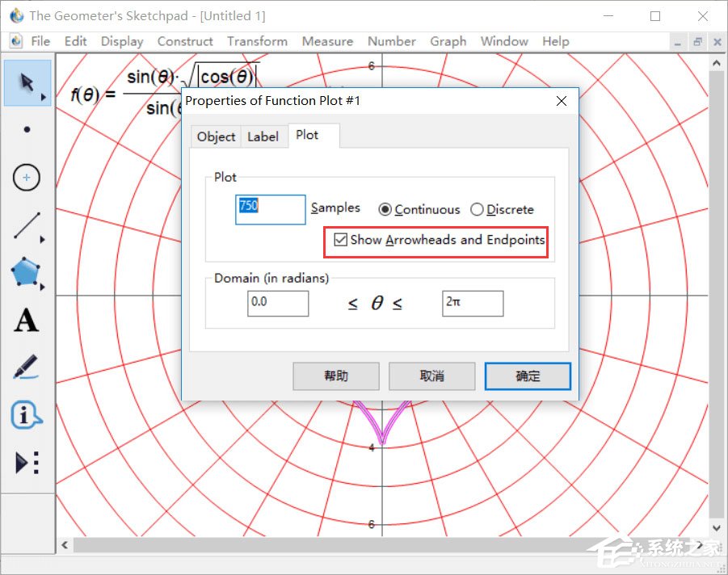The image size is (728, 575).
Task: Click the 确定 confirm button
Action: point(528,376)
